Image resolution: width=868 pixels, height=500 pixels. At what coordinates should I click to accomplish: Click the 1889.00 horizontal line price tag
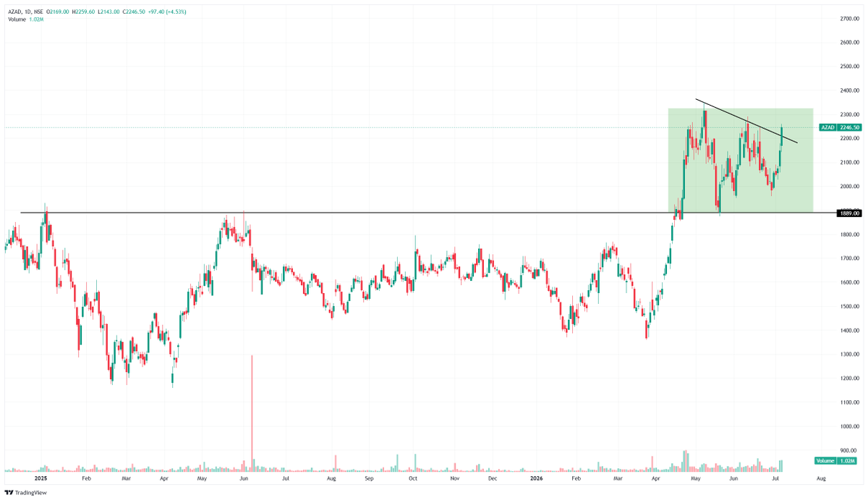[x=849, y=213]
